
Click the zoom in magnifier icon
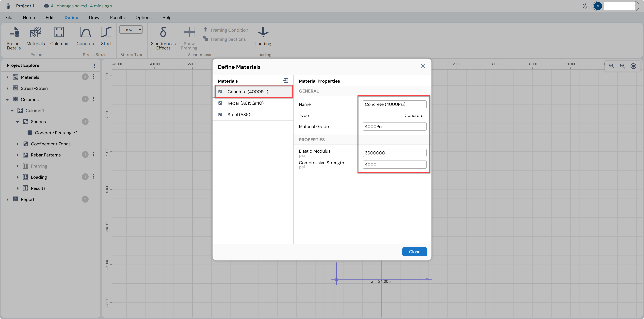(611, 66)
